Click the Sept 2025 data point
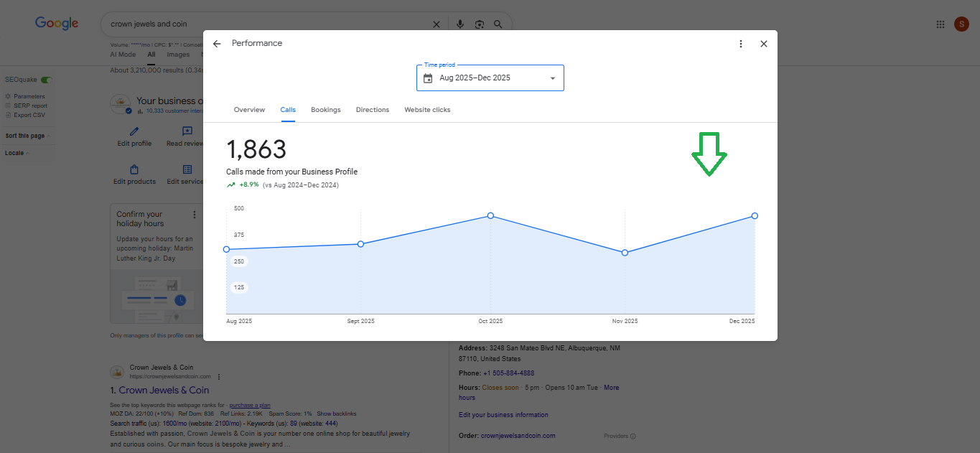This screenshot has width=980, height=453. click(x=360, y=244)
